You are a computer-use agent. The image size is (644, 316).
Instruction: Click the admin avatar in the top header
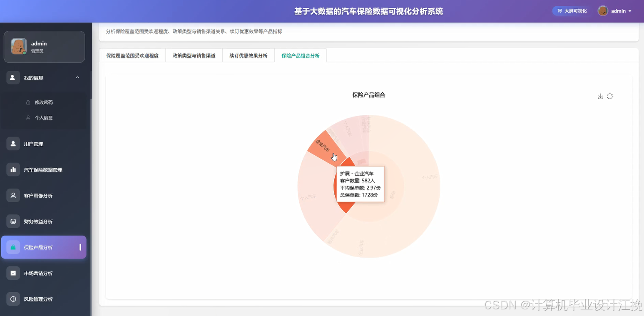pos(603,11)
